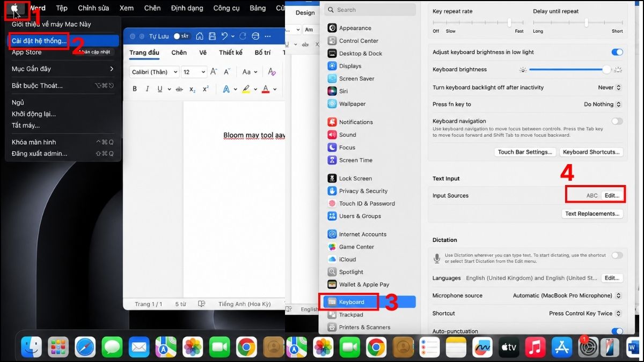Screen dimensions: 644x362
Task: Toggle italic formatting in Word
Action: pyautogui.click(x=147, y=89)
